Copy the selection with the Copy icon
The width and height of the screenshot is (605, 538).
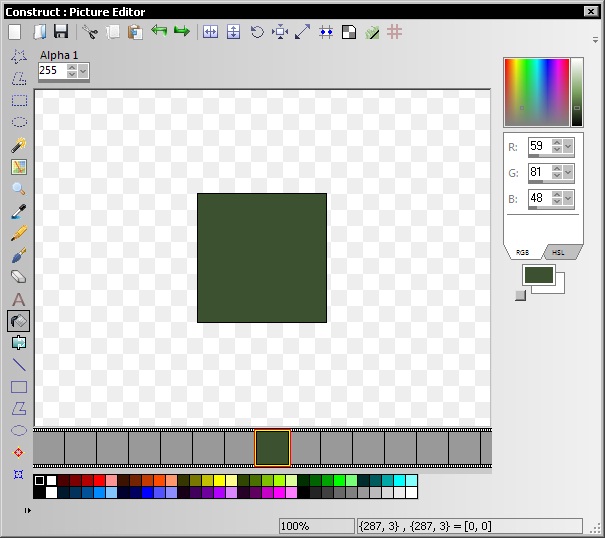(x=113, y=32)
